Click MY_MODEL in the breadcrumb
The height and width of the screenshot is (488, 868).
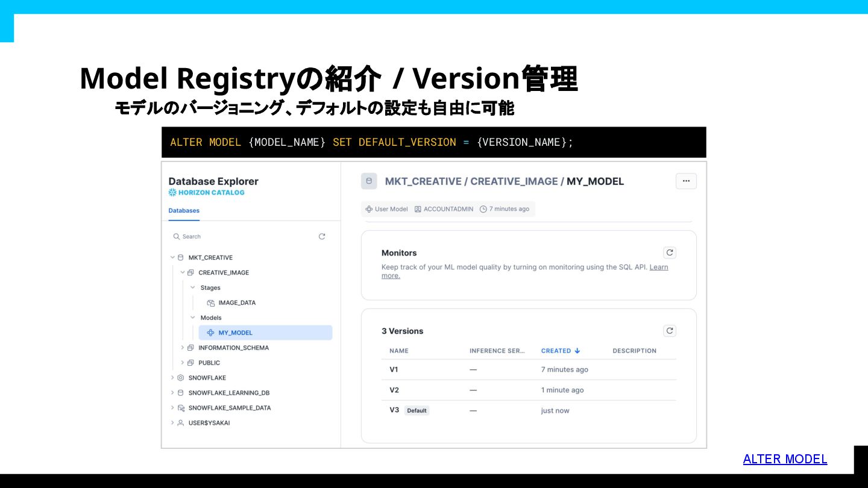point(595,181)
